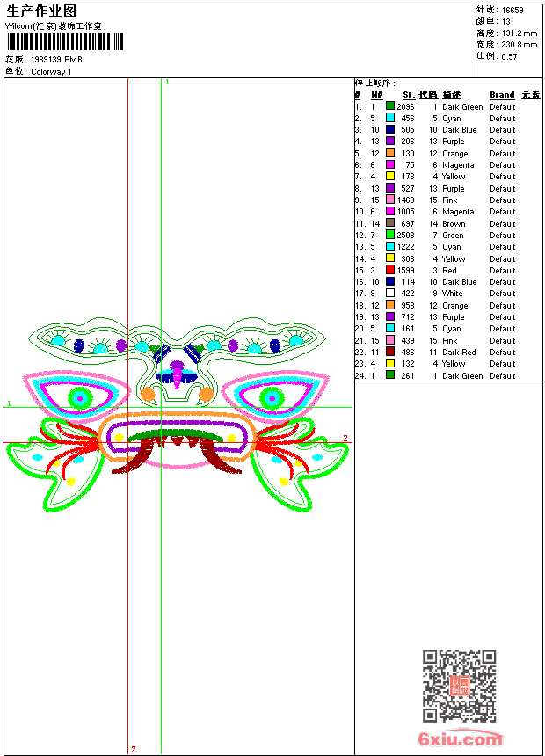Select the Dark Green swatch in row 24
Screen dimensions: 545x756
click(x=390, y=375)
